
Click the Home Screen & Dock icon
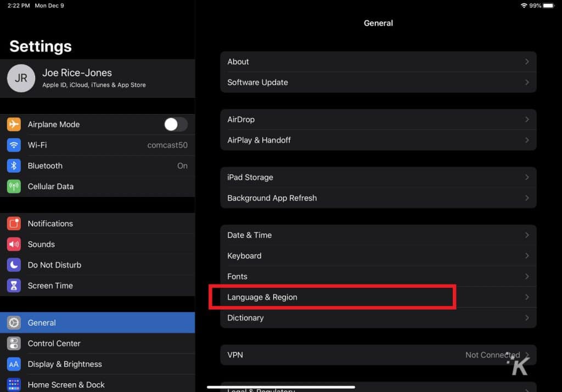click(13, 384)
